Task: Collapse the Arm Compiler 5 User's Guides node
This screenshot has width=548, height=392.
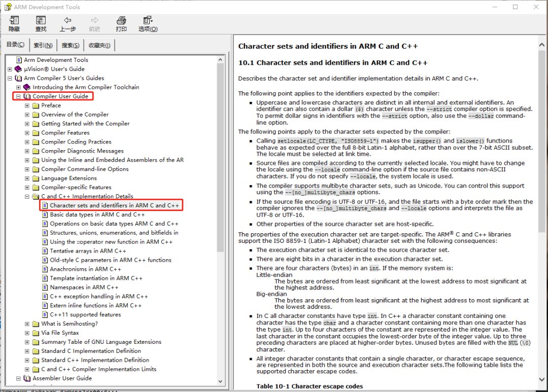Action: click(10, 78)
